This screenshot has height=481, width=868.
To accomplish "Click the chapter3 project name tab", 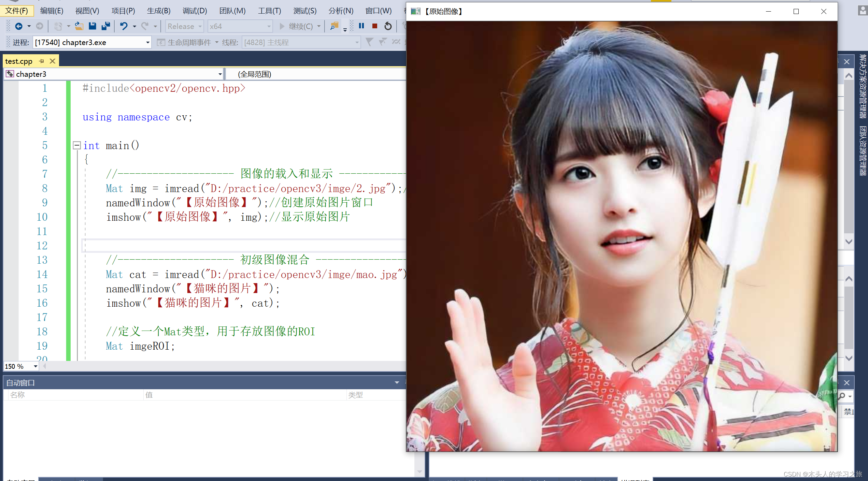I will [30, 73].
